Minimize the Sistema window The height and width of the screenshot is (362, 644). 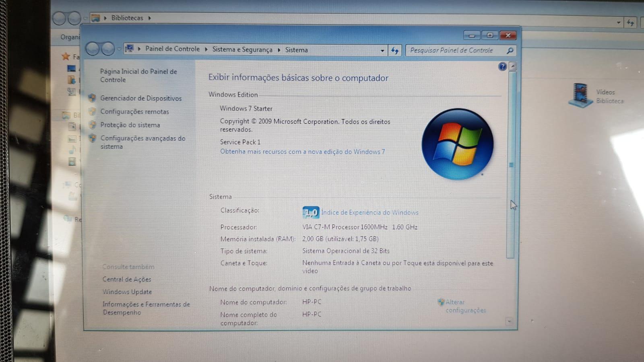471,35
